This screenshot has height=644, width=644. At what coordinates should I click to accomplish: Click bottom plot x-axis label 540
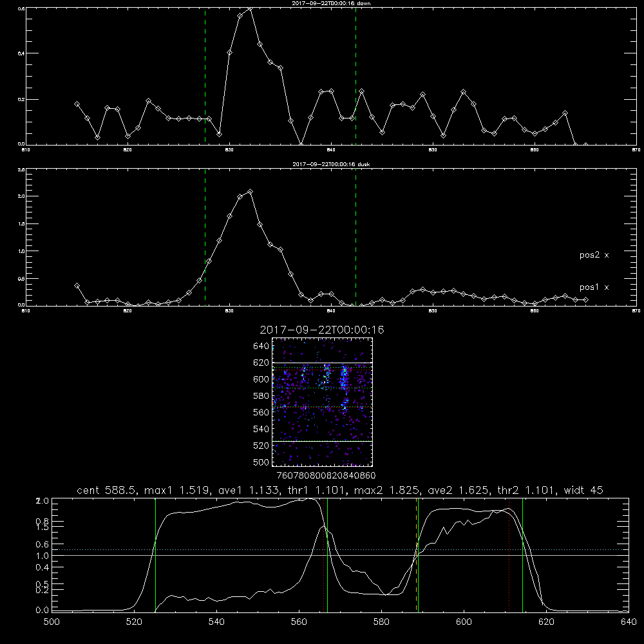[216, 622]
